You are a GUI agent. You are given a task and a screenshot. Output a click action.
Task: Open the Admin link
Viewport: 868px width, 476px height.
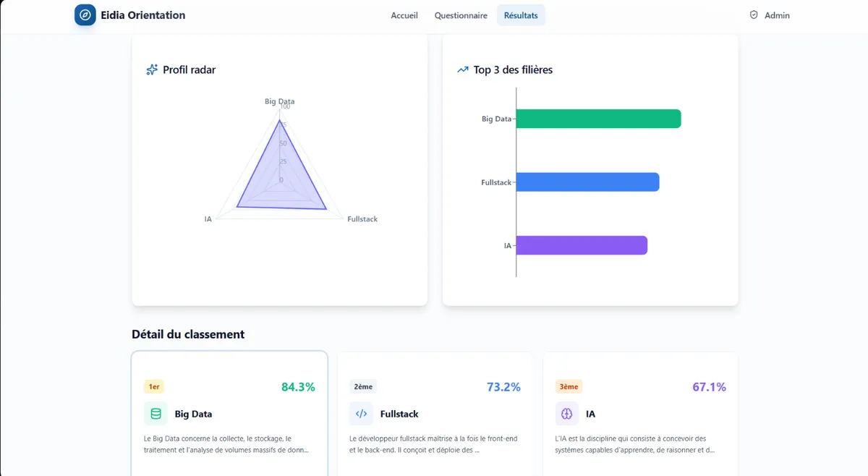pyautogui.click(x=769, y=15)
